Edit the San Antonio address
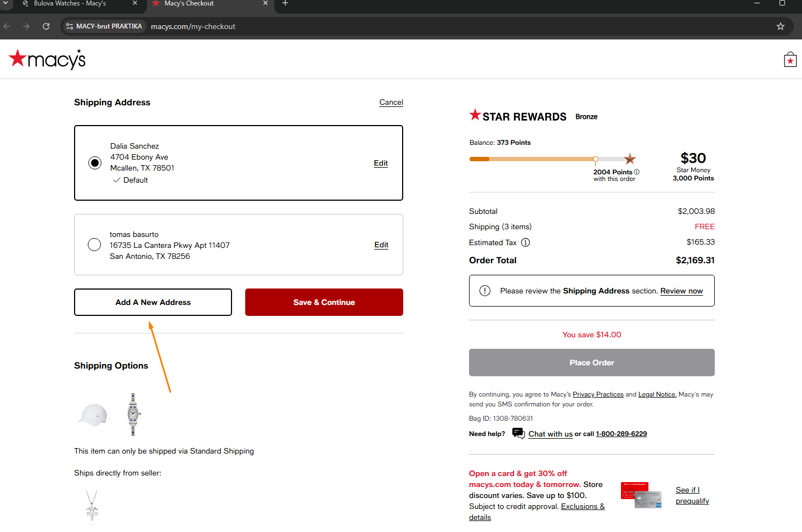This screenshot has width=802, height=532. click(381, 245)
